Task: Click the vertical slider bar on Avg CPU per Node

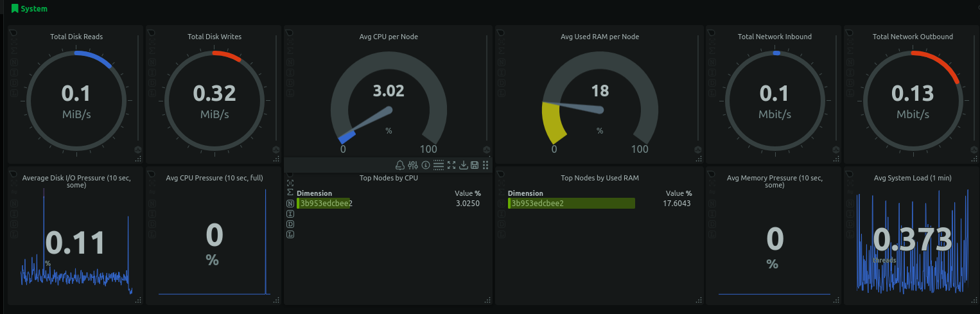Action: coord(487,87)
